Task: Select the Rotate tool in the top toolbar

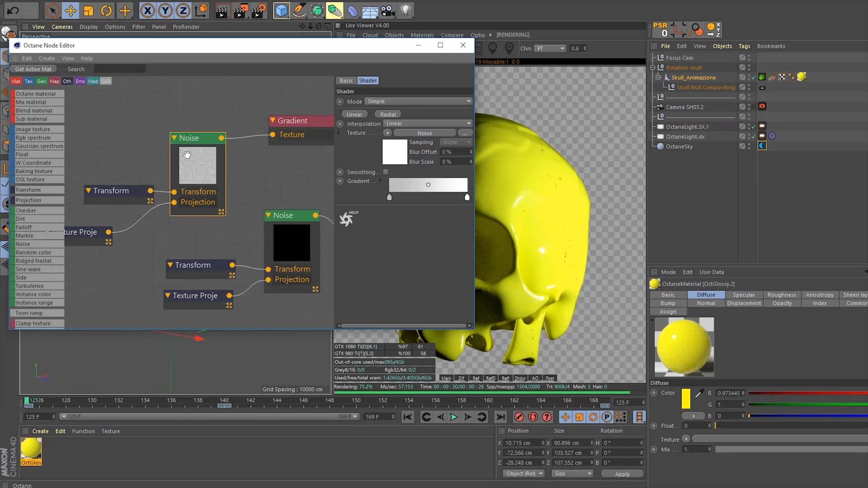Action: pyautogui.click(x=107, y=10)
